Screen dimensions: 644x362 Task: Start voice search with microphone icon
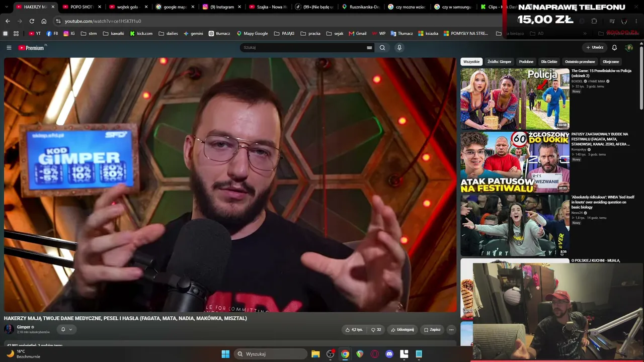(x=399, y=48)
